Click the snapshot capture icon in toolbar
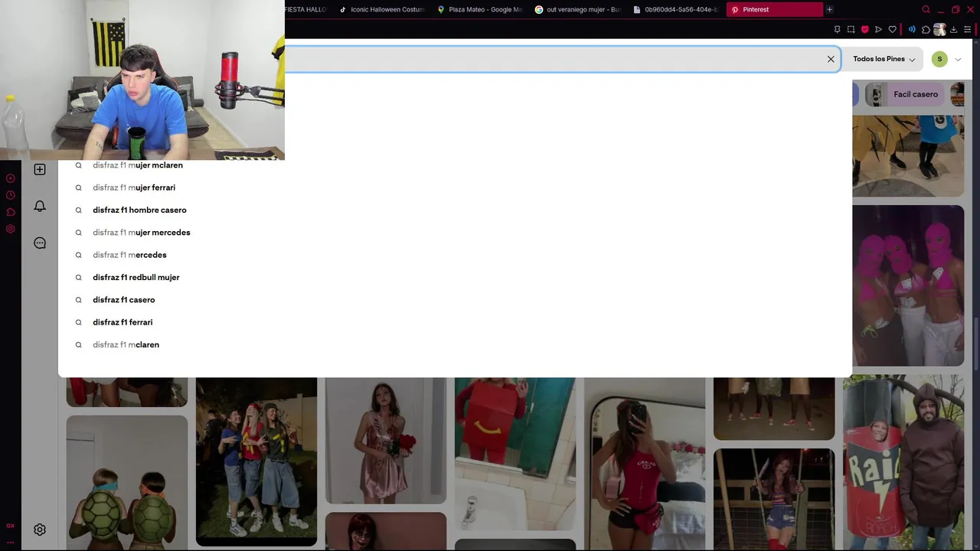The width and height of the screenshot is (980, 551). tap(851, 30)
